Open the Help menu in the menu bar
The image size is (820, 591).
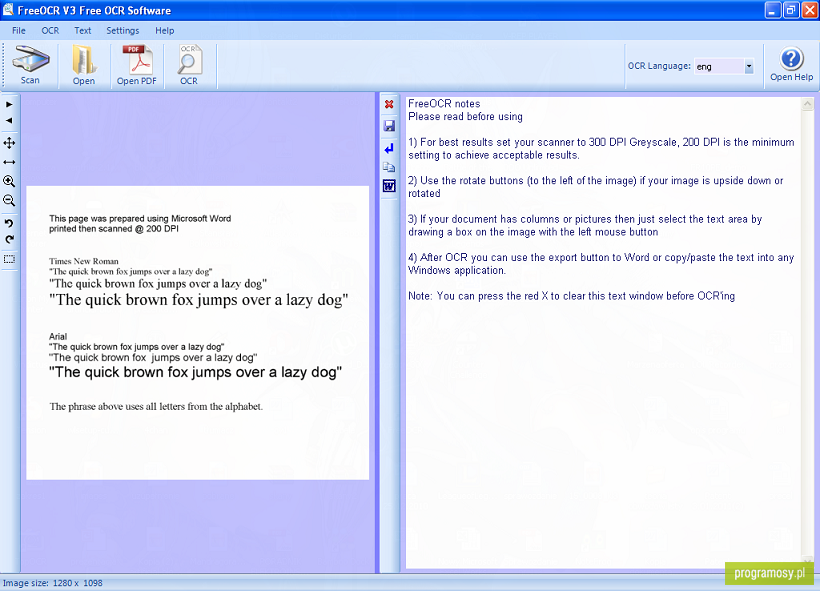[165, 30]
